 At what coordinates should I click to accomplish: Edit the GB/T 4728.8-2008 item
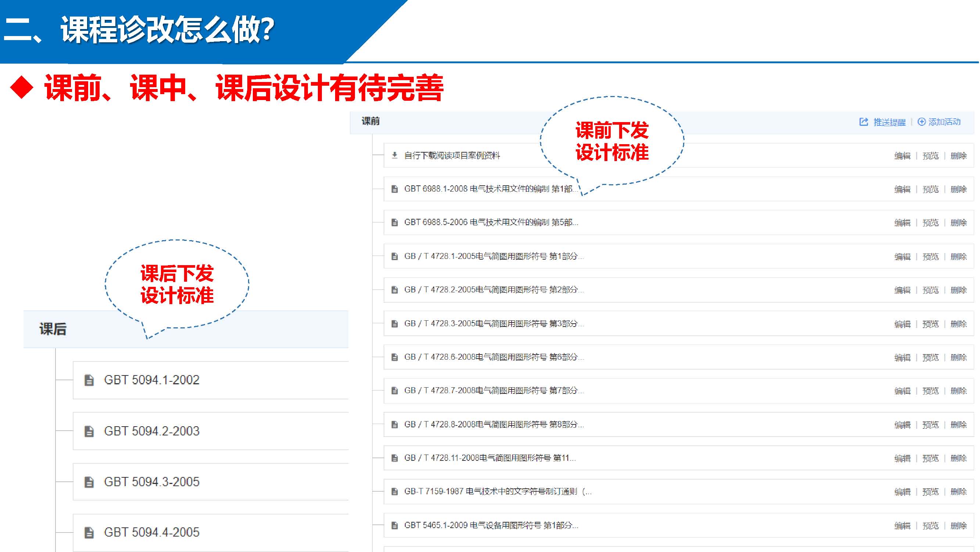pos(902,425)
